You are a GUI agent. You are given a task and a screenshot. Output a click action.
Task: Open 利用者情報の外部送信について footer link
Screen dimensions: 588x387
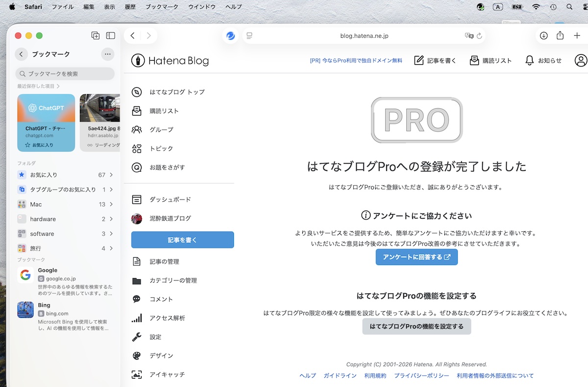click(495, 376)
